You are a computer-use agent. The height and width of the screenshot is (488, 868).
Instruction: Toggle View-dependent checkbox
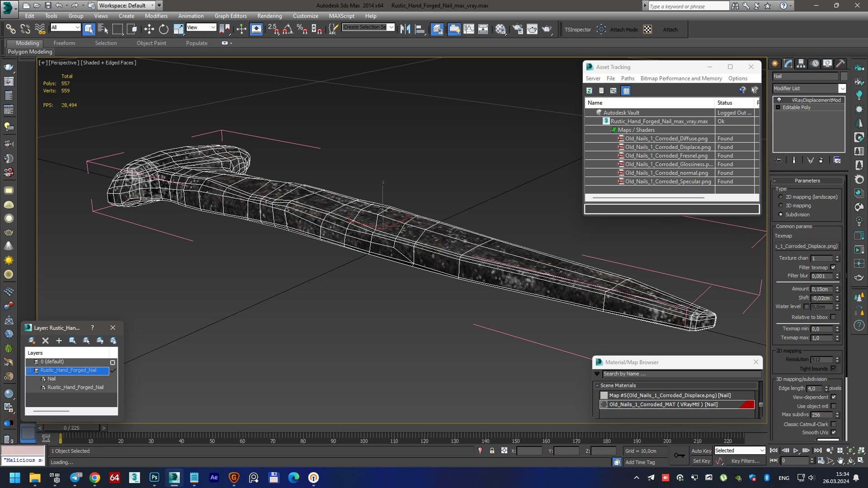(833, 397)
